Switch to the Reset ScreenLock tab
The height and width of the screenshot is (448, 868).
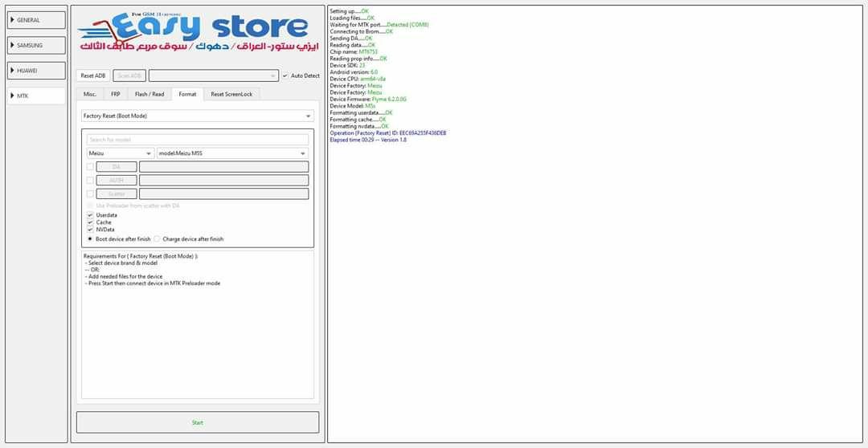[x=231, y=94]
